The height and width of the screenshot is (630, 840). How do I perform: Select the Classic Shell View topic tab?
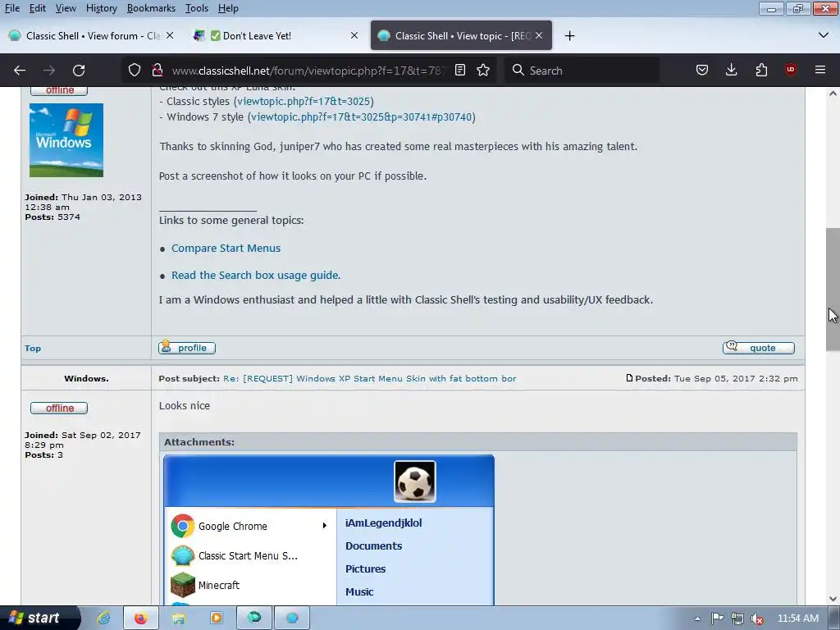[x=461, y=36]
